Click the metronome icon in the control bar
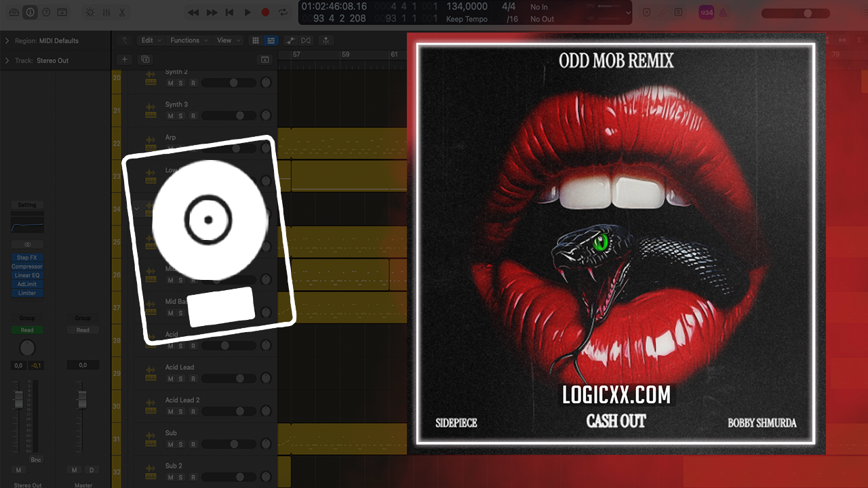The height and width of the screenshot is (488, 868). click(723, 12)
